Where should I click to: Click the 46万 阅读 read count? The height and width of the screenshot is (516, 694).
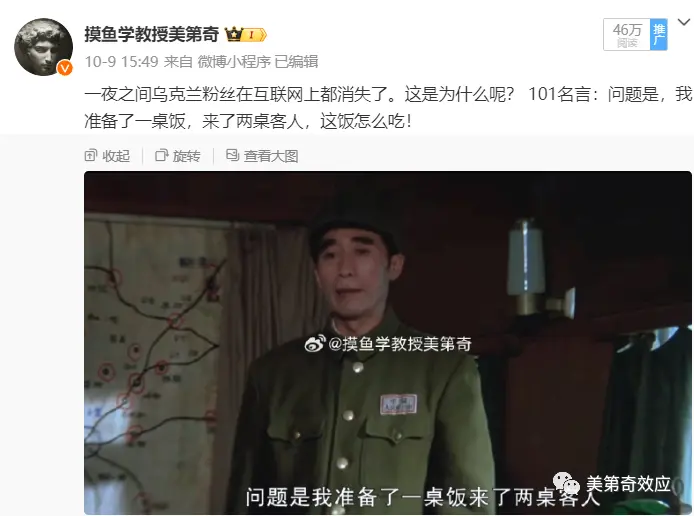coord(627,35)
